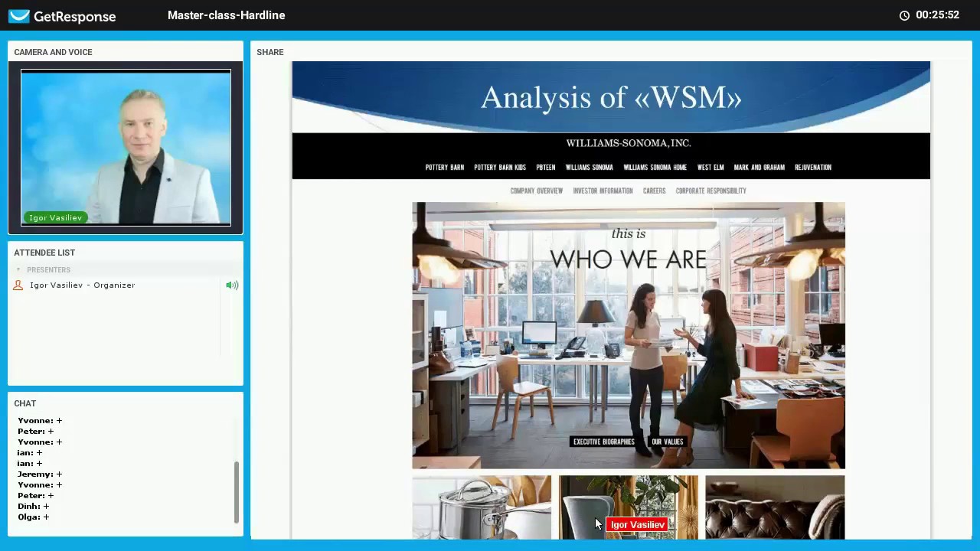The height and width of the screenshot is (551, 980).
Task: Click the Pottery Barn Kids link
Action: 500,168
